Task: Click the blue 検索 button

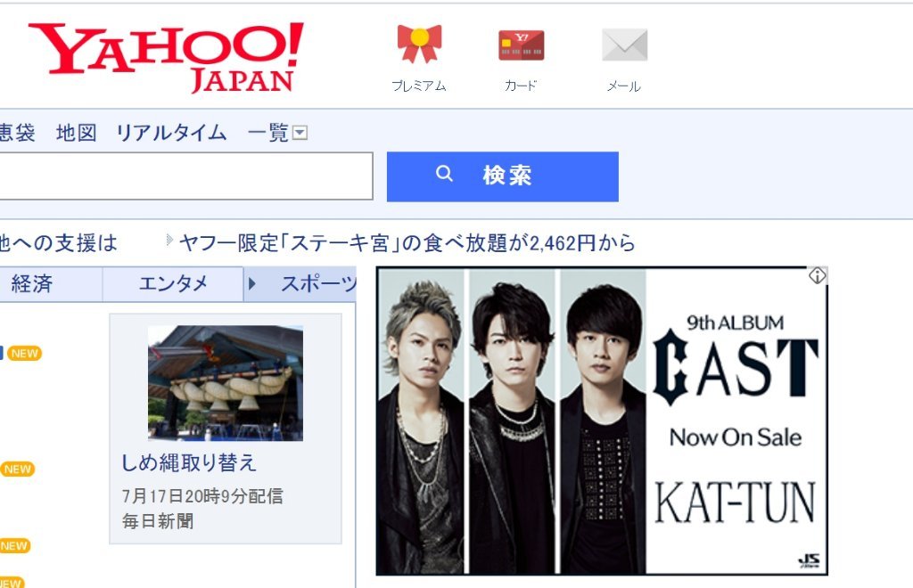Action: [503, 176]
